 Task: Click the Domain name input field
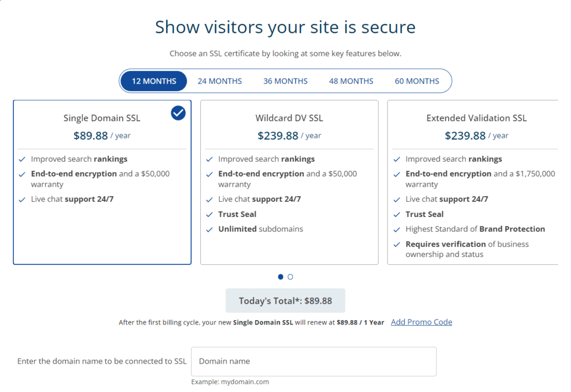click(313, 361)
